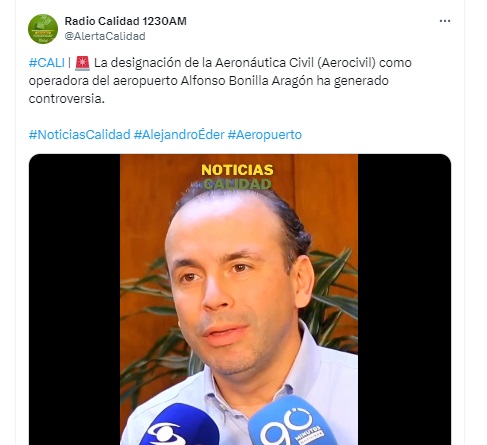Click the black left margin of video
Image resolution: width=487 pixels, height=445 pixels.
(74, 299)
